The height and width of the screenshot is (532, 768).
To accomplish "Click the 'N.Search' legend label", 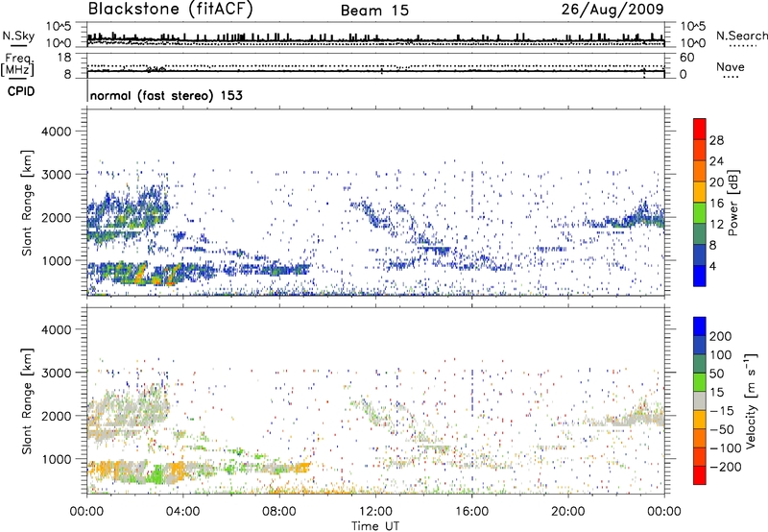I will pos(741,36).
